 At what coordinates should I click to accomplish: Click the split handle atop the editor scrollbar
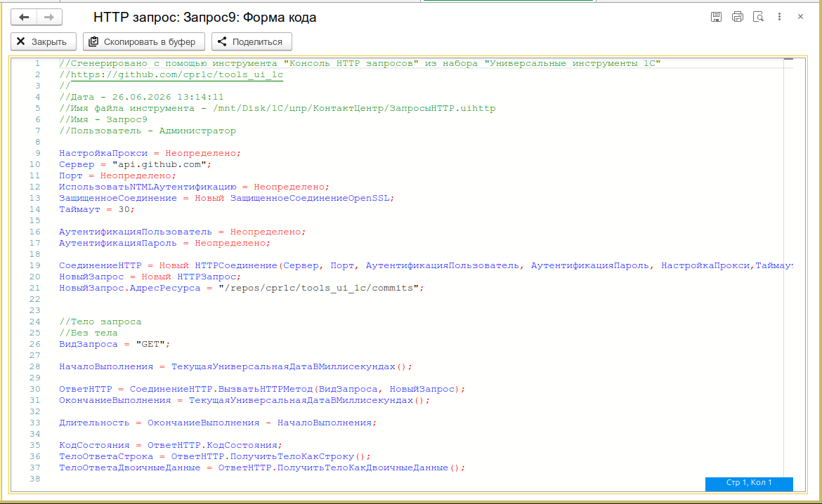click(x=788, y=60)
